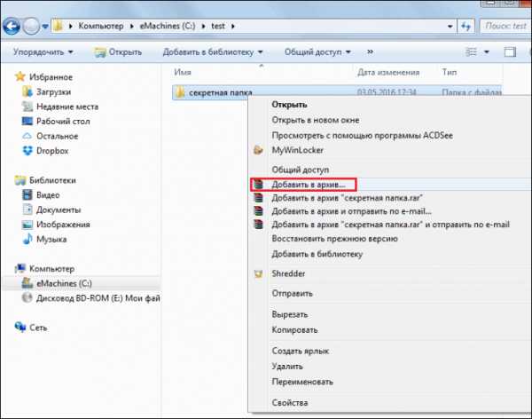
Task: Choose Открыть in the context menu
Action: point(289,105)
